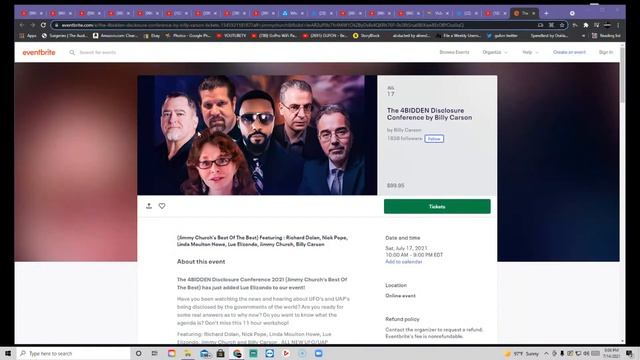
Task: Show hidden system tray icons
Action: 546,353
